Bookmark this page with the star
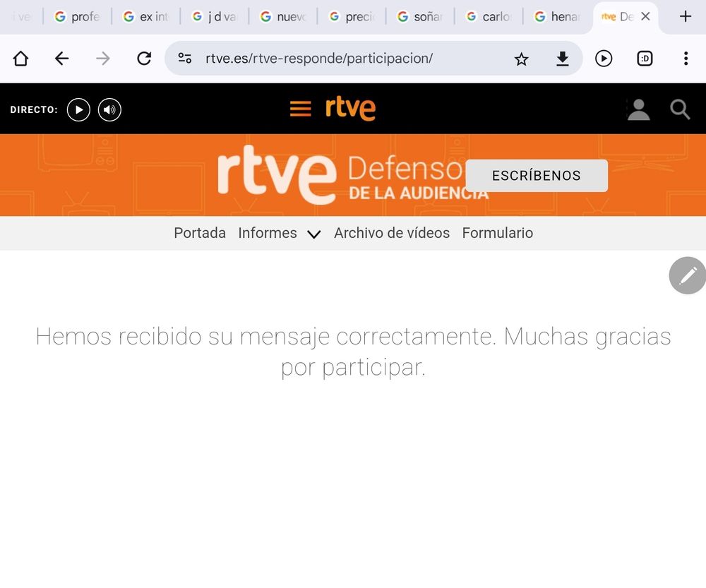Image resolution: width=706 pixels, height=588 pixels. (x=522, y=59)
